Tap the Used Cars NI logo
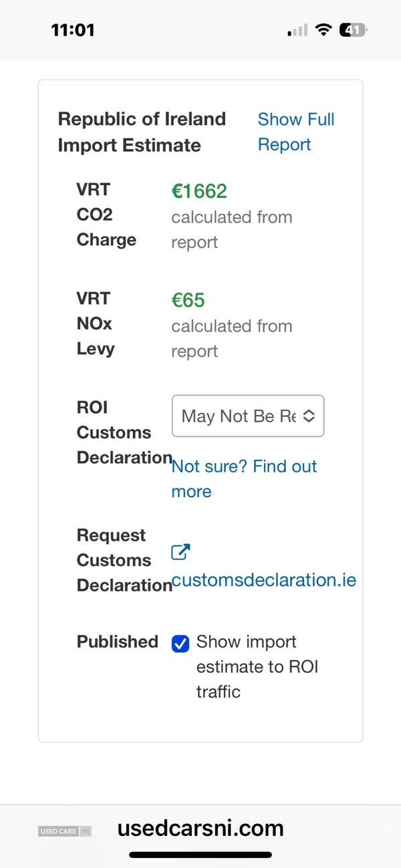 click(x=65, y=831)
